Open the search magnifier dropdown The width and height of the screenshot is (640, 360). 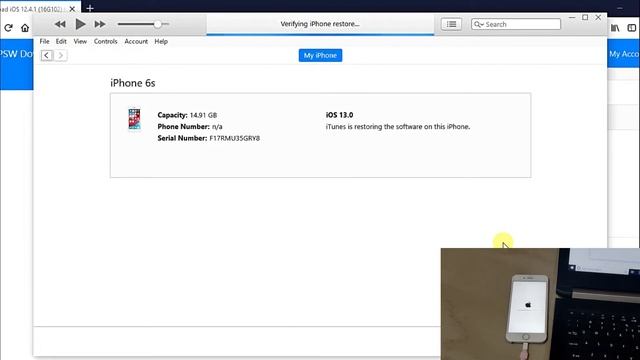click(478, 24)
